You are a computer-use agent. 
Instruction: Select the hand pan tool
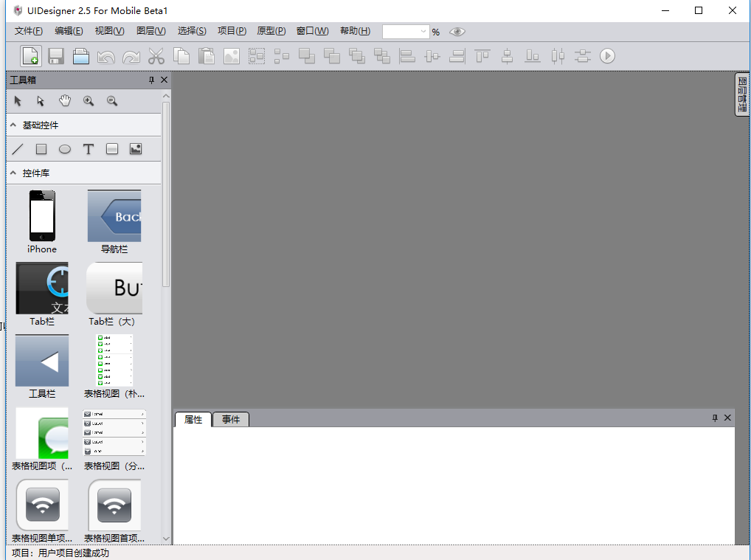[65, 101]
